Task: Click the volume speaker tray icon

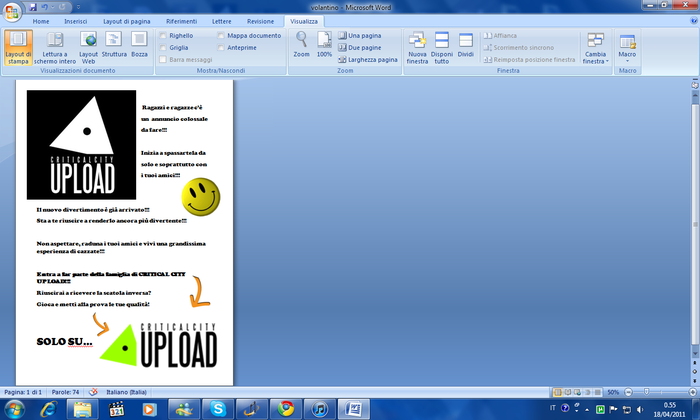Action: pos(640,409)
